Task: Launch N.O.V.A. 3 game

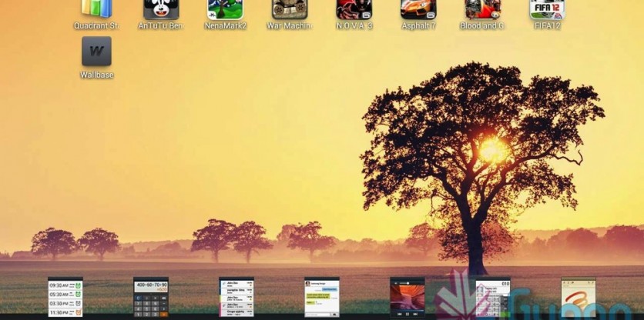Action: (354, 9)
